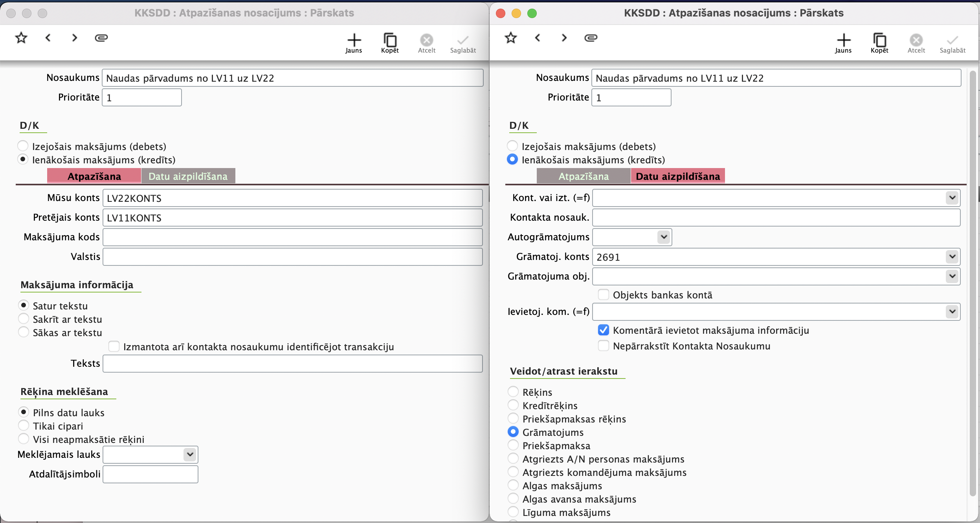The image size is (980, 523).
Task: Select Priekšapmaksa record type
Action: pos(513,445)
